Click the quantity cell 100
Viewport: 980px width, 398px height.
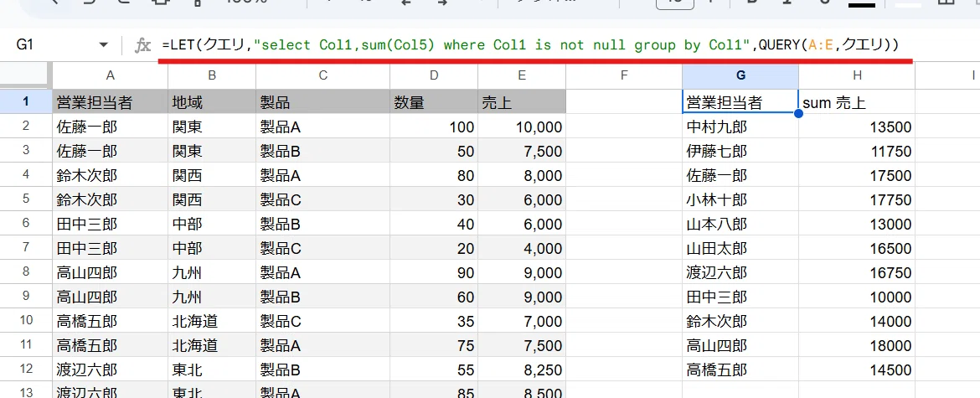pyautogui.click(x=434, y=127)
